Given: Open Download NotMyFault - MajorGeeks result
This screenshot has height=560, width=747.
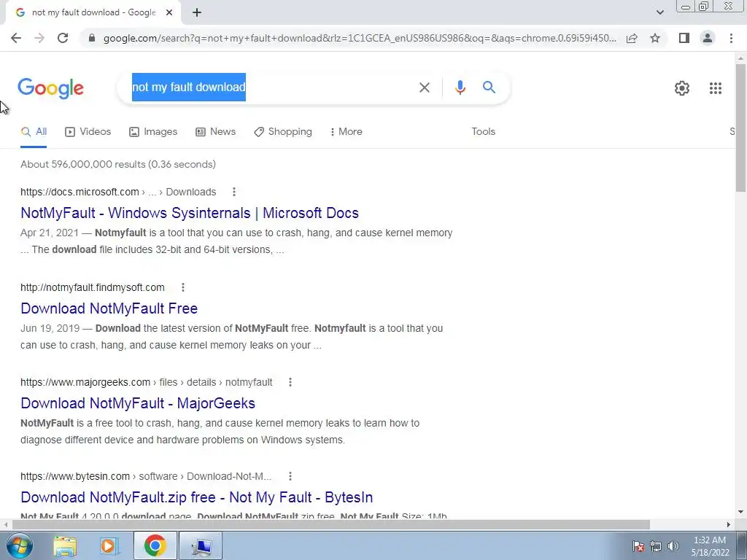Looking at the screenshot, I should point(138,403).
